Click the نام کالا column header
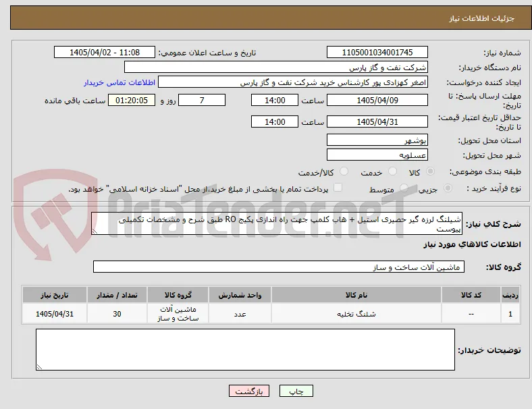532x409 pixels. click(356, 295)
